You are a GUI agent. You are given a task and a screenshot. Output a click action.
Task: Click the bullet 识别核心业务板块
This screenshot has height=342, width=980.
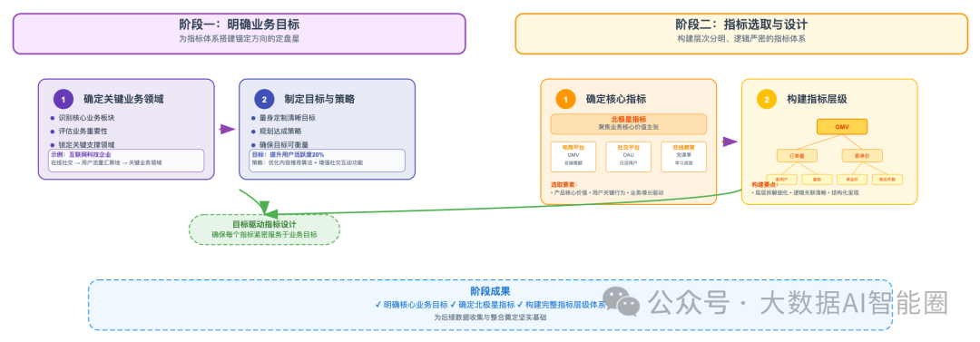87,118
